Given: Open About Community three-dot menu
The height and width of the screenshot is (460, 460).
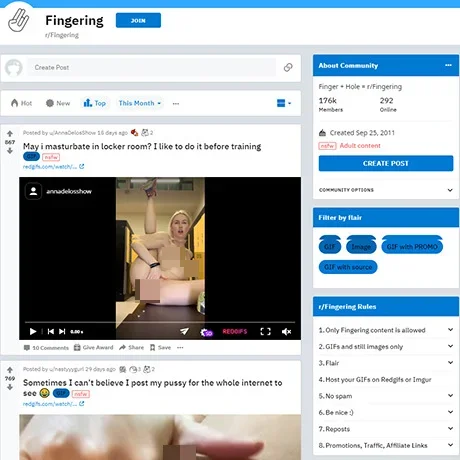Looking at the screenshot, I should pos(448,65).
